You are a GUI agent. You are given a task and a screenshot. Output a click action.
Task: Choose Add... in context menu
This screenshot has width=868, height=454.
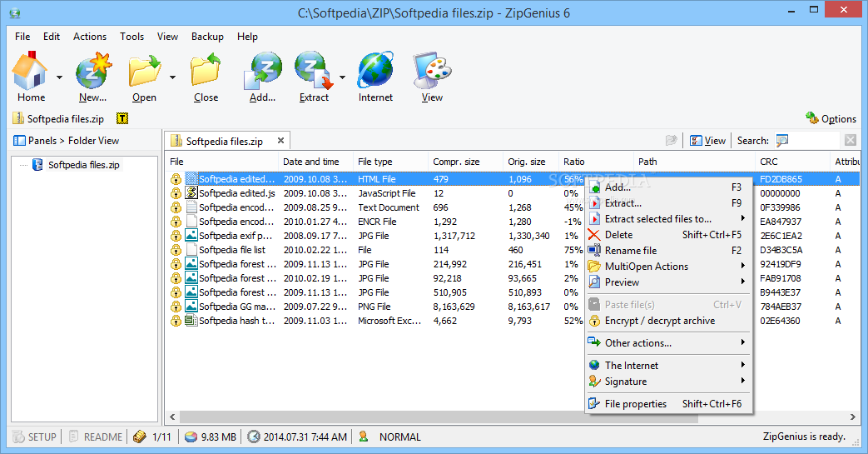point(667,187)
